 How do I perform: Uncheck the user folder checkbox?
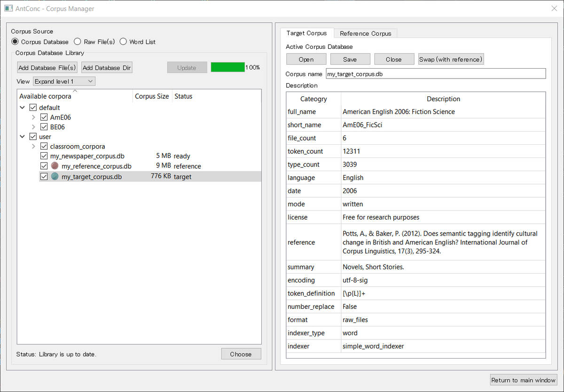coord(33,137)
